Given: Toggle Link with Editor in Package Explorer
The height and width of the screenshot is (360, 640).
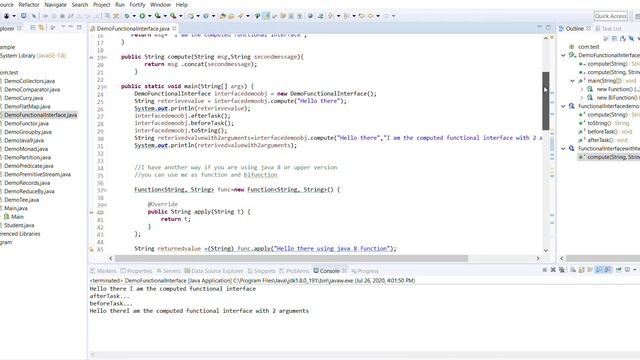Looking at the screenshot, I should (x=41, y=28).
